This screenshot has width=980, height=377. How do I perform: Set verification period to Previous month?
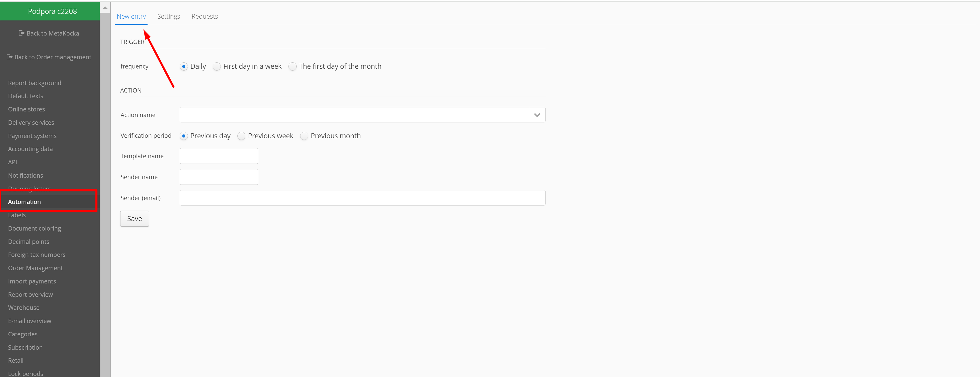tap(304, 136)
